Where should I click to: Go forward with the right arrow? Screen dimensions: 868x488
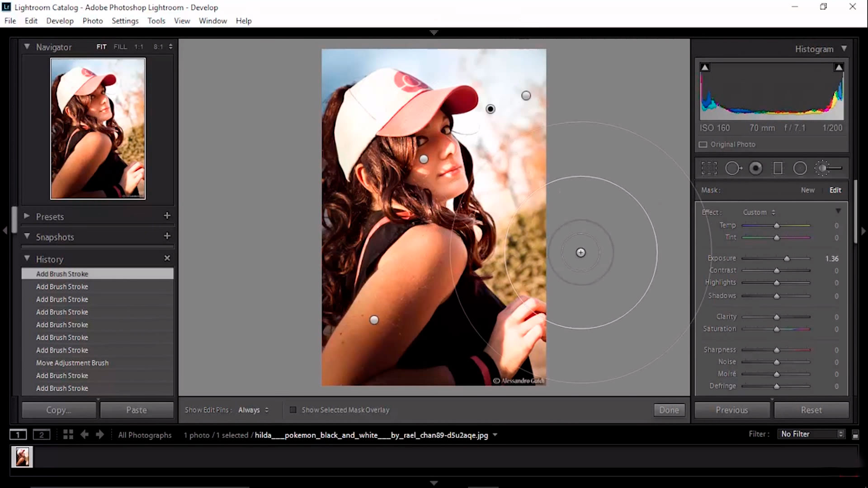100,435
